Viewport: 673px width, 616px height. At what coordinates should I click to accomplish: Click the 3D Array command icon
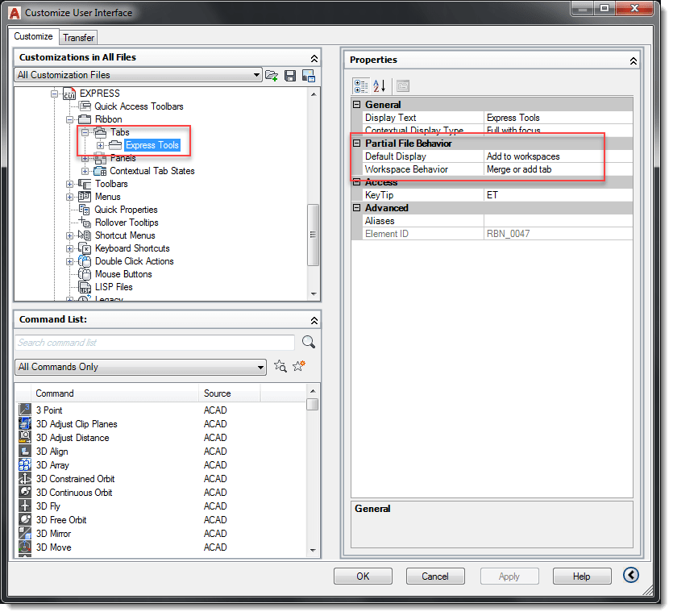25,464
